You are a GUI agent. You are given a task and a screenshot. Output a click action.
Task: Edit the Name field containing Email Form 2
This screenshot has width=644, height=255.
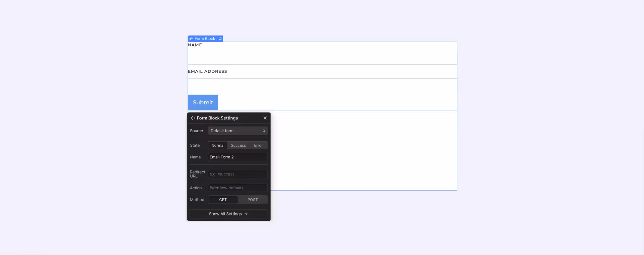click(238, 157)
